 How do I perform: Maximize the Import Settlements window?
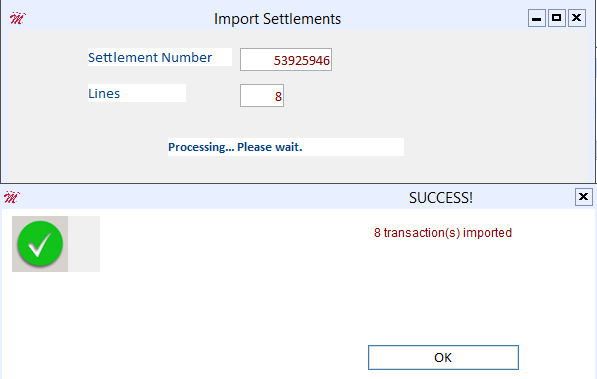coord(557,18)
